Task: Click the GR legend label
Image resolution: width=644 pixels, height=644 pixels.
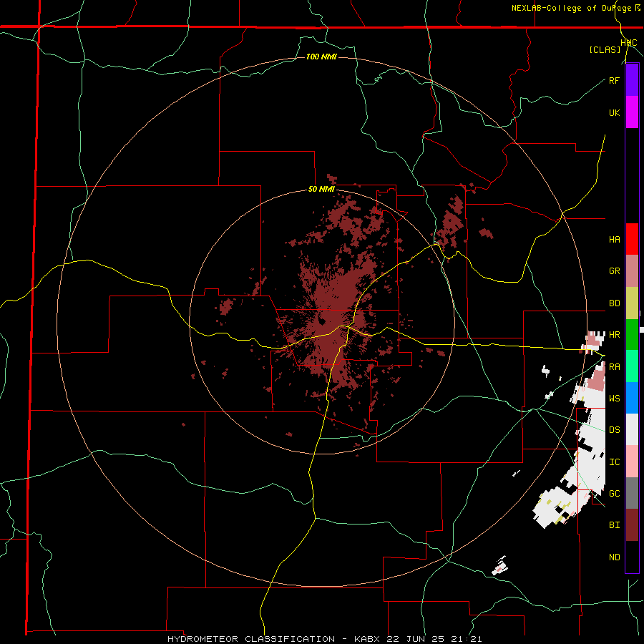Action: tap(614, 271)
